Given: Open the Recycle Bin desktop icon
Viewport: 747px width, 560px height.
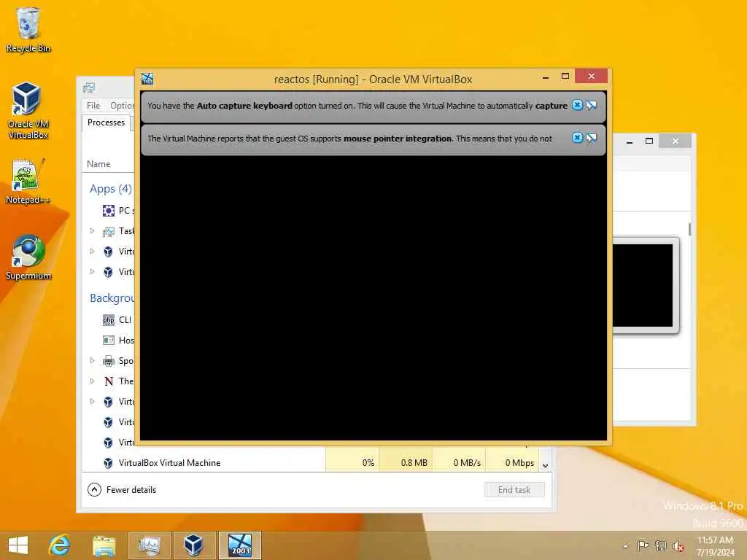Looking at the screenshot, I should tap(28, 29).
